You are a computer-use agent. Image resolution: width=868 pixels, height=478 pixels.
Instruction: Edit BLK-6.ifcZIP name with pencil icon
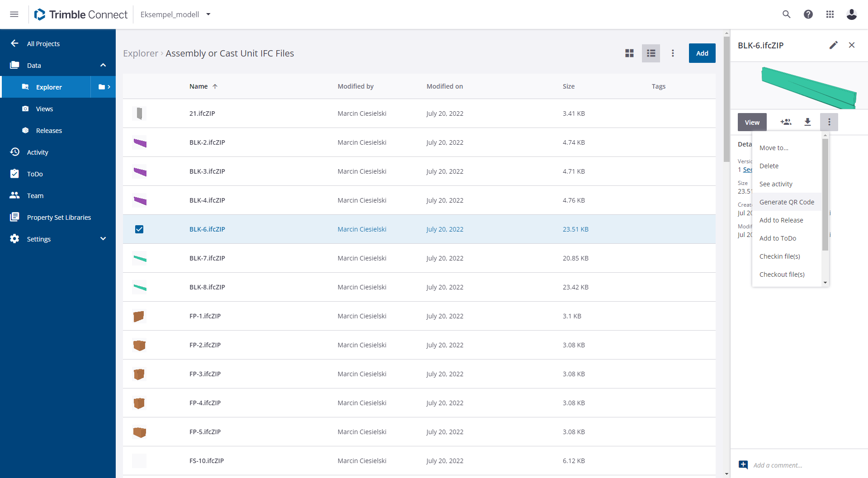click(x=834, y=45)
